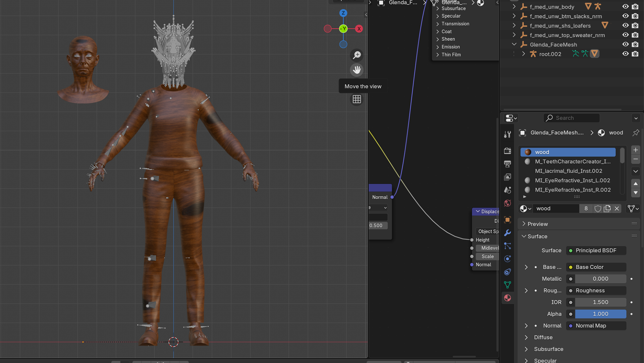Open the World properties tab
This screenshot has height=363, width=644.
click(507, 203)
